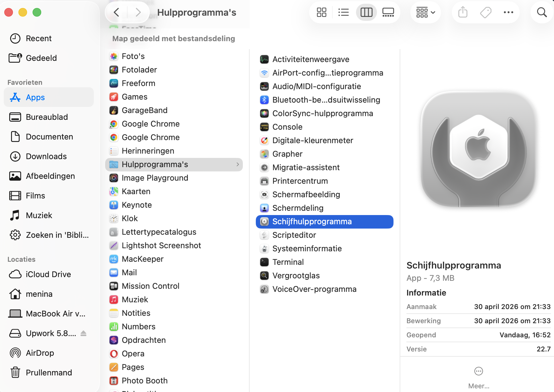Select the Keynote app icon
This screenshot has height=392, width=554.
pyautogui.click(x=114, y=205)
